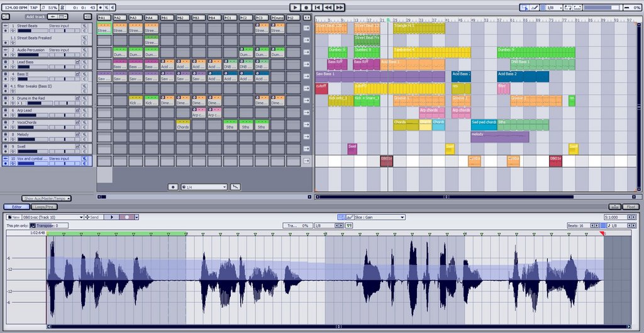Click the 124.00 BPM tempo field
Screen dimensions: 644x333
coord(15,8)
